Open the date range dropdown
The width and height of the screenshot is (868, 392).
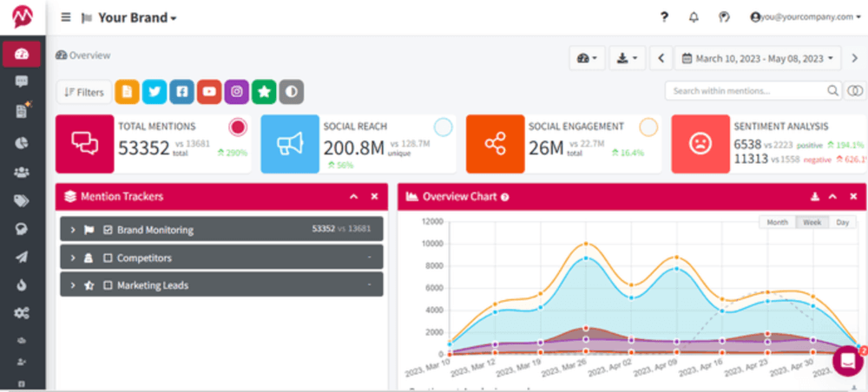tap(761, 58)
